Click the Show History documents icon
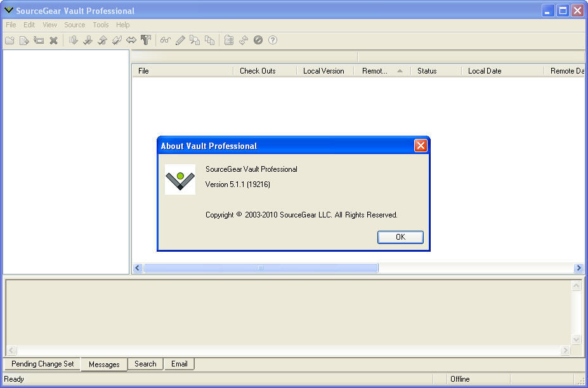This screenshot has height=388, width=588. (209, 40)
